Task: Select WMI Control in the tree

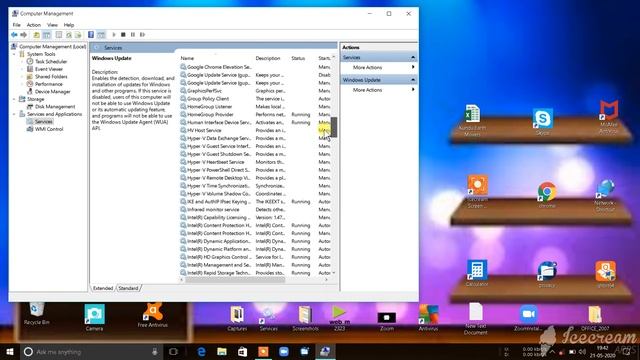Action: click(x=45, y=129)
